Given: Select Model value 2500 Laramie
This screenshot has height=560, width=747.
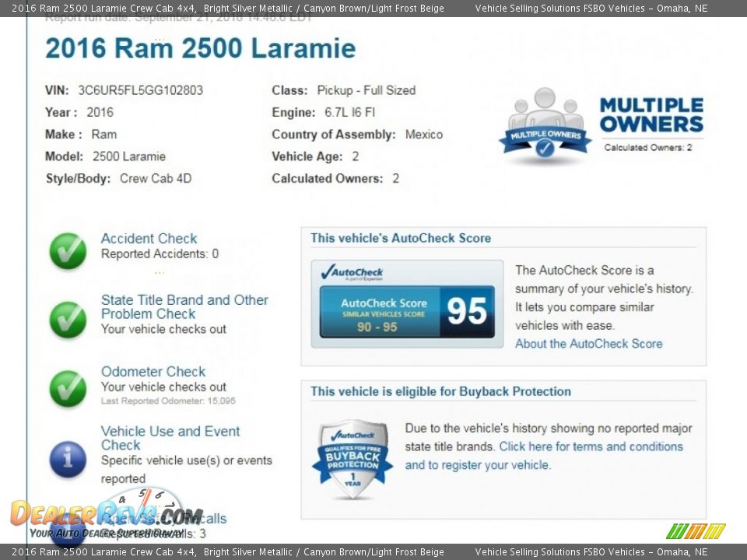Looking at the screenshot, I should point(129,156).
